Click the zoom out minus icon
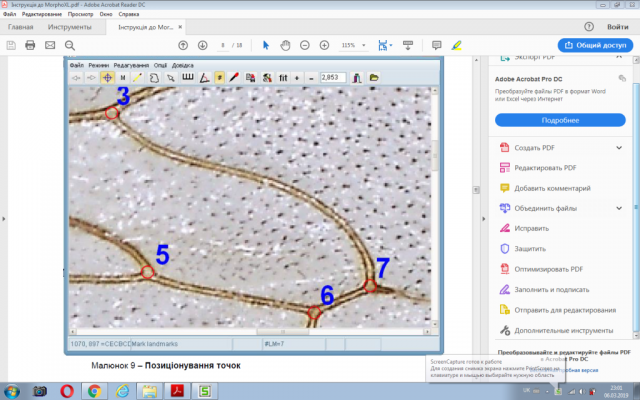Viewport: 640px width, 400px height. [305, 45]
